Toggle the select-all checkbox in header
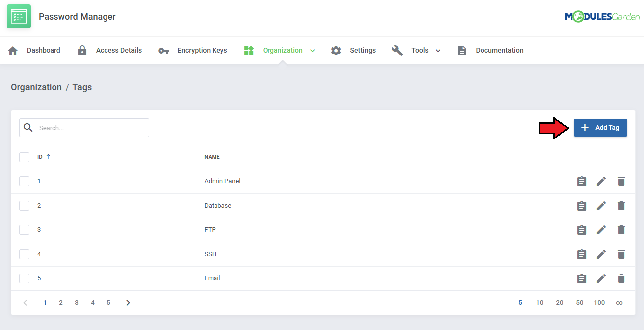This screenshot has height=330, width=644. [x=24, y=157]
